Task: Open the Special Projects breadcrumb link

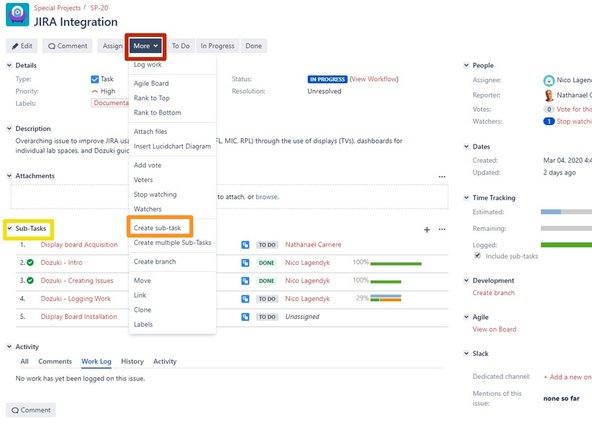Action: click(x=57, y=8)
